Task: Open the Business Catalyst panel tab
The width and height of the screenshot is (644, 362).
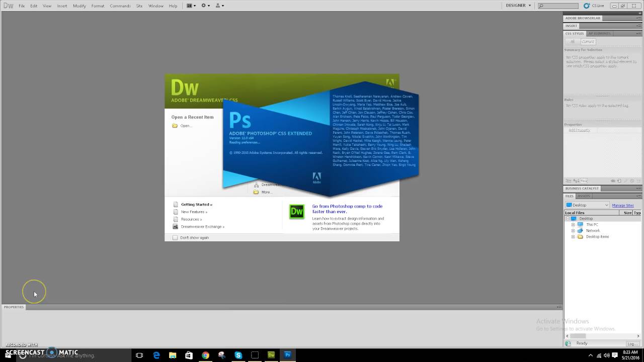Action: 582,189
